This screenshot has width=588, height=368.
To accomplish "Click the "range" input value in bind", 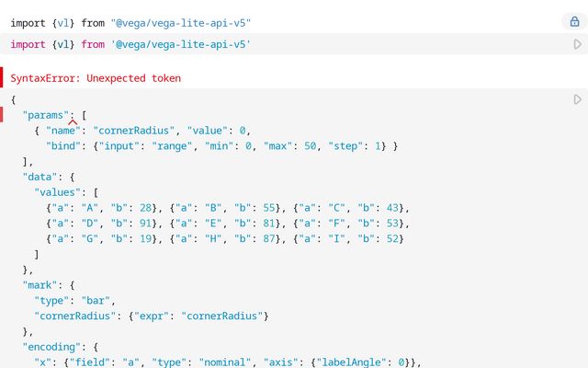I will 172,145.
